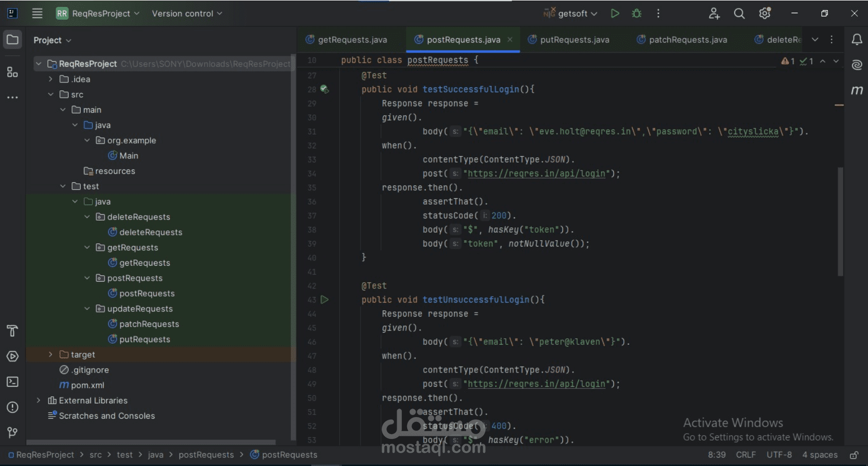
Task: Open the Structure tool window
Action: coord(13,72)
